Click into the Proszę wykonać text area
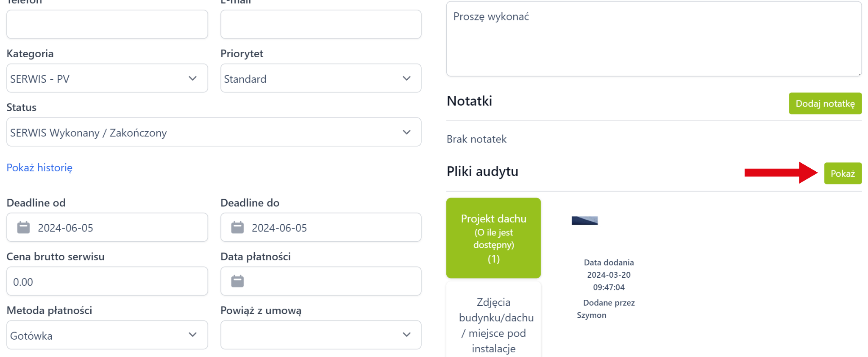Screen dimensions: 868x357 point(653,39)
